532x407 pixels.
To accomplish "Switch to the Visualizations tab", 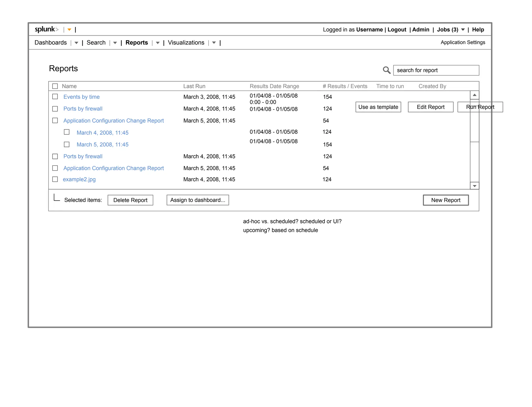I will point(186,43).
